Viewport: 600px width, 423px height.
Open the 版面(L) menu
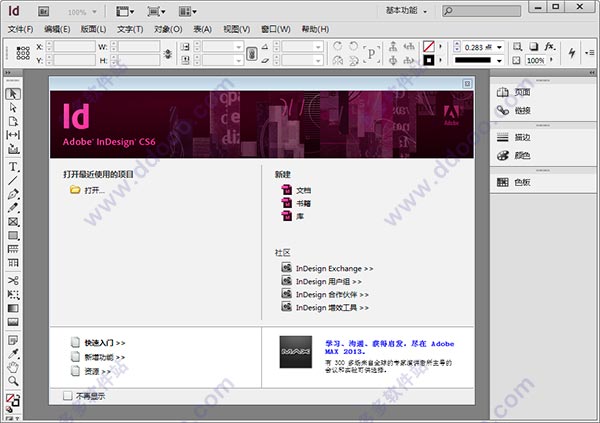click(93, 29)
